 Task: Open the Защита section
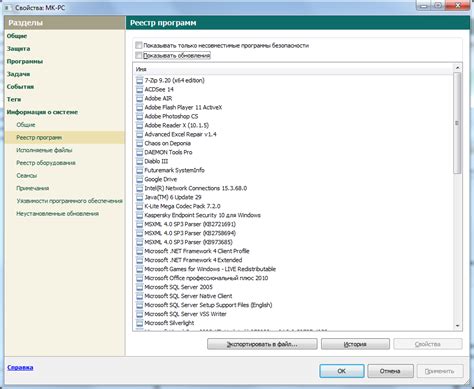19,49
